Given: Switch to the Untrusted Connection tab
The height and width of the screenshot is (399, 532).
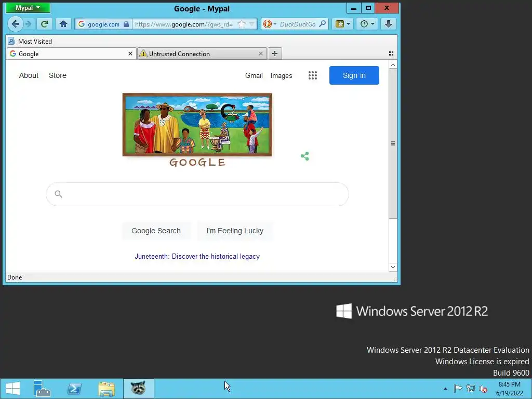Looking at the screenshot, I should [x=202, y=54].
